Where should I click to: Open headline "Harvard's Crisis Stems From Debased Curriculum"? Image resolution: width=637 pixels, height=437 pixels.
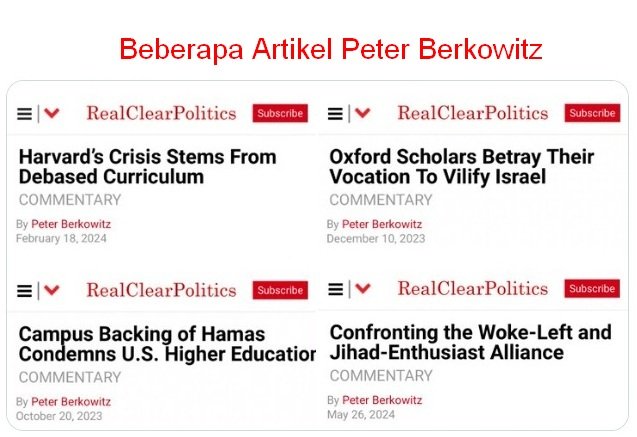[x=147, y=167]
